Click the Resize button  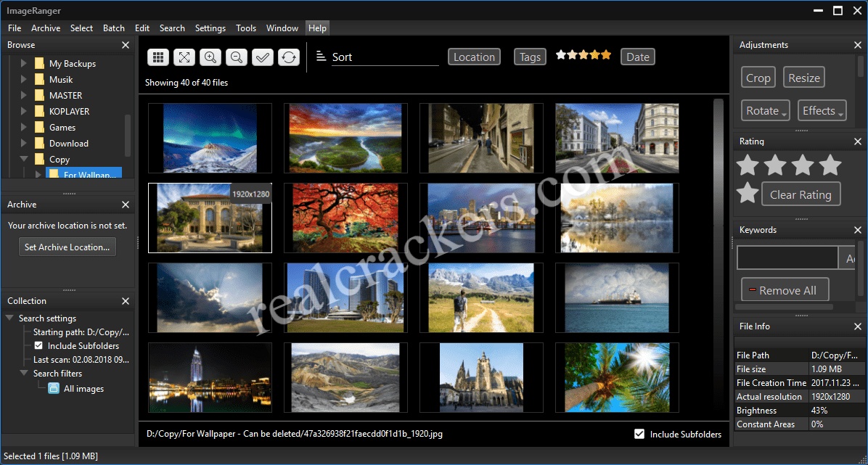pyautogui.click(x=804, y=78)
